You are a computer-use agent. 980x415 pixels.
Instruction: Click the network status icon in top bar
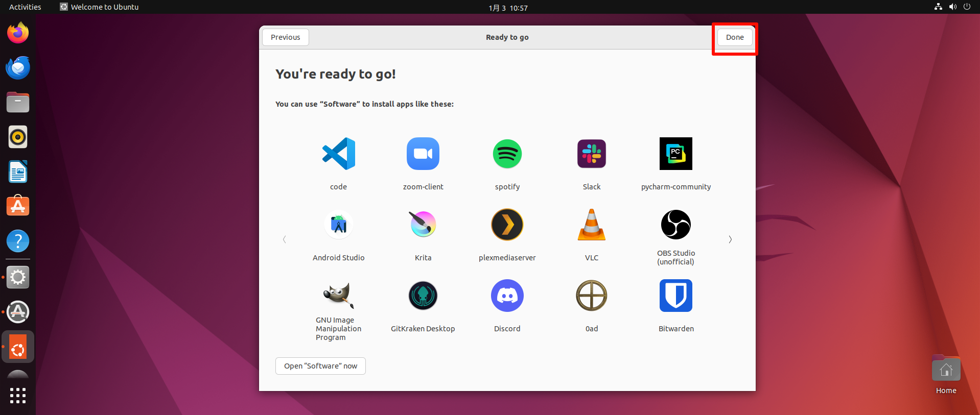(938, 7)
